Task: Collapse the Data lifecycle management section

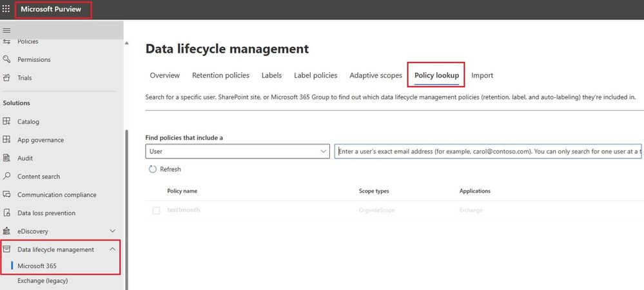Action: pos(112,249)
